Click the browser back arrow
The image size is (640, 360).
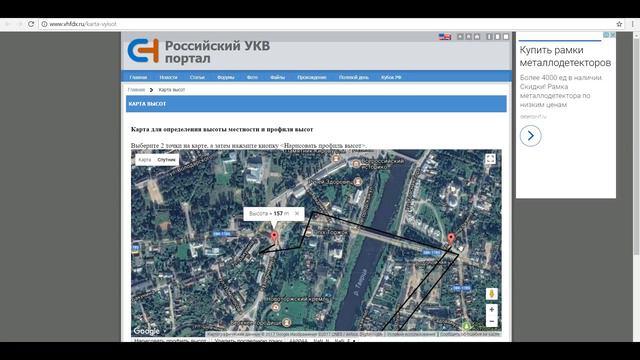[7, 24]
